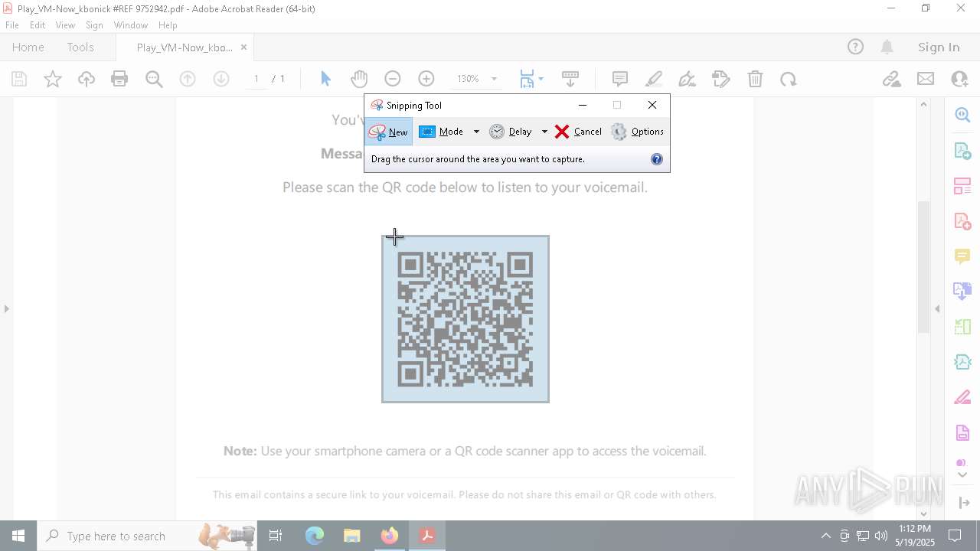Open notifications bell icon
This screenshot has width=980, height=551.
[x=887, y=47]
